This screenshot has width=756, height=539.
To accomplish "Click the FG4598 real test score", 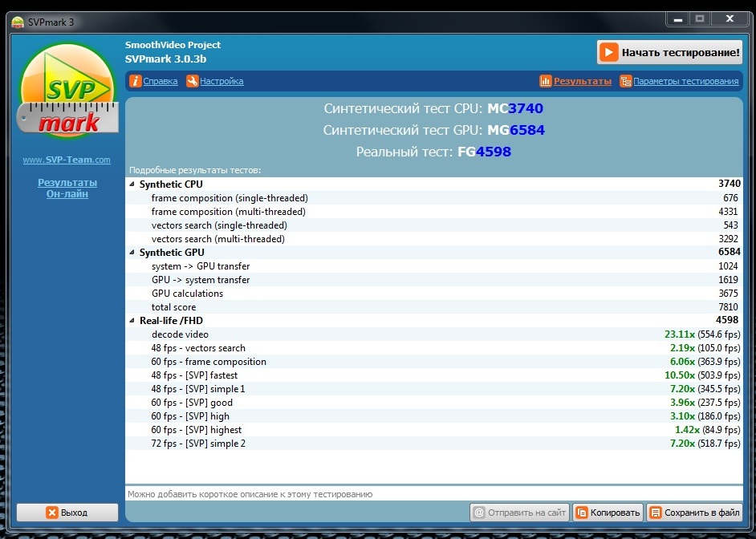I will point(484,152).
